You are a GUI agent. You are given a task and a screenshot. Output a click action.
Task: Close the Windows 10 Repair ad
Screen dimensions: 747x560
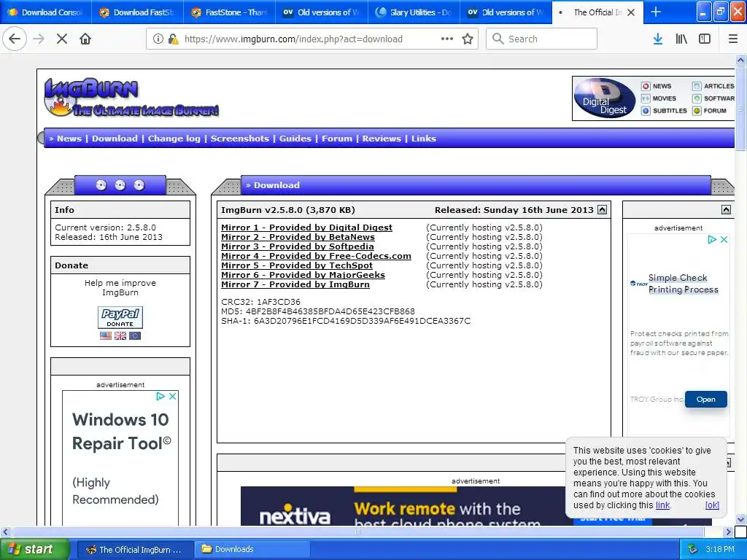pyautogui.click(x=172, y=396)
